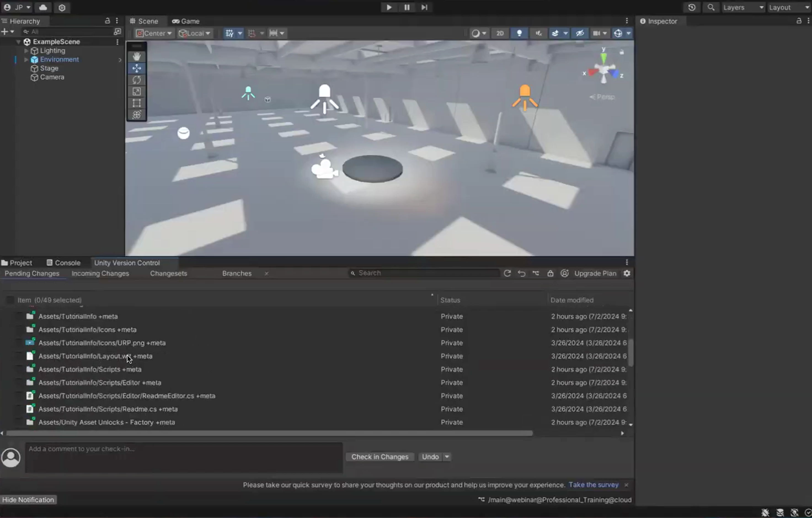Select the Move tool
The height and width of the screenshot is (518, 812).
[137, 68]
